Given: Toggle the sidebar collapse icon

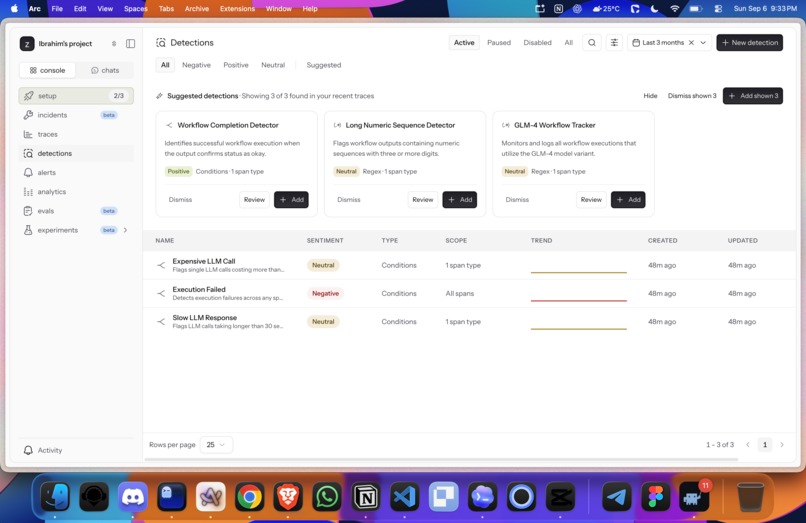Looking at the screenshot, I should coord(131,44).
